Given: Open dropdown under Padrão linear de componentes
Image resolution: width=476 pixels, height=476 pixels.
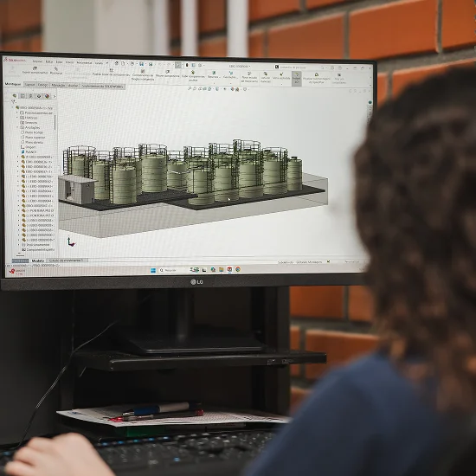Looking at the screenshot, I should point(111,80).
